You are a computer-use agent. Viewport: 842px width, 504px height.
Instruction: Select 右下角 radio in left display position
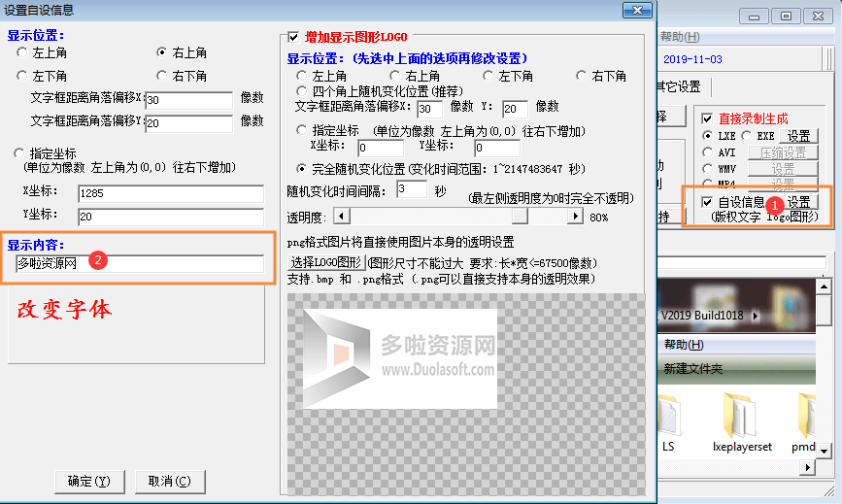tap(161, 76)
